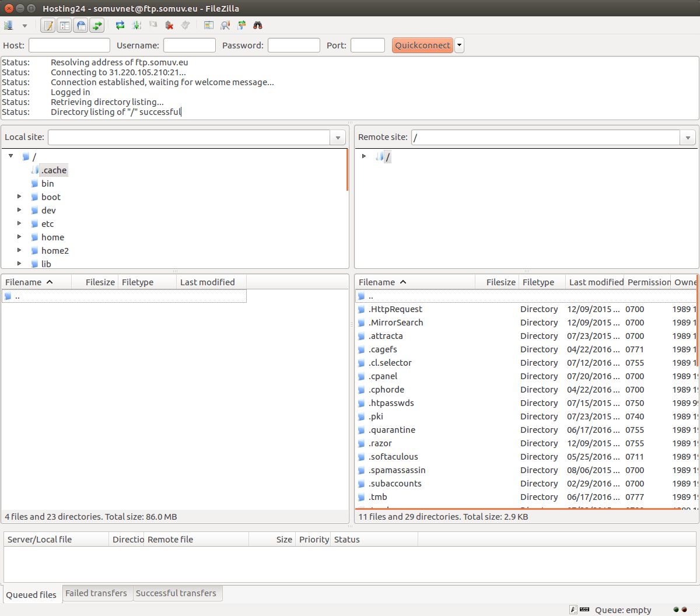The width and height of the screenshot is (700, 616).
Task: Click the .cl.selector folder icon
Action: pyautogui.click(x=362, y=363)
